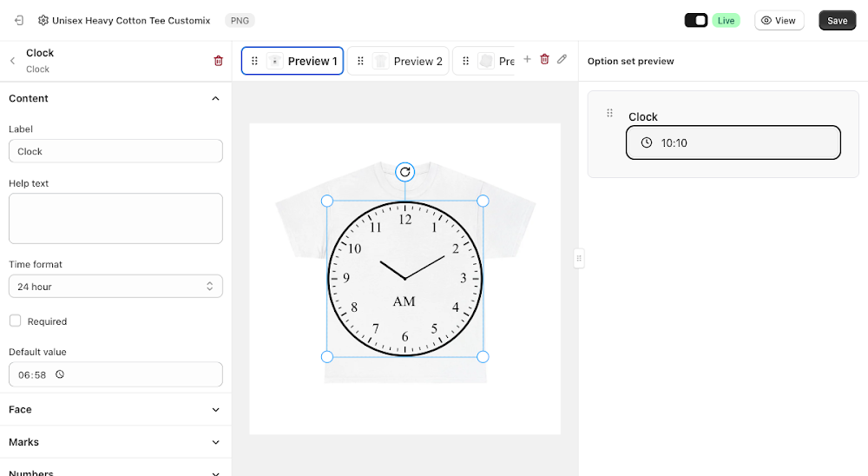Click the Clock option drag handle in preview

(609, 113)
